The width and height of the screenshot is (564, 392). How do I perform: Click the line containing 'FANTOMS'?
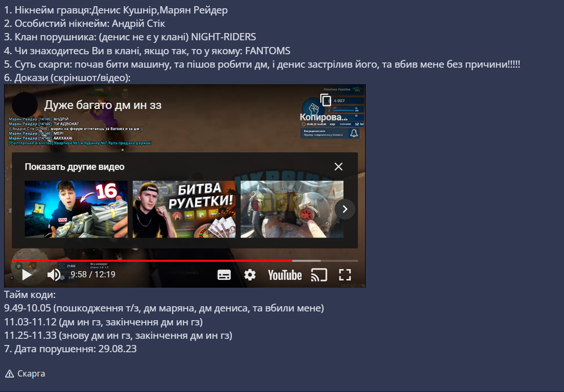click(147, 51)
